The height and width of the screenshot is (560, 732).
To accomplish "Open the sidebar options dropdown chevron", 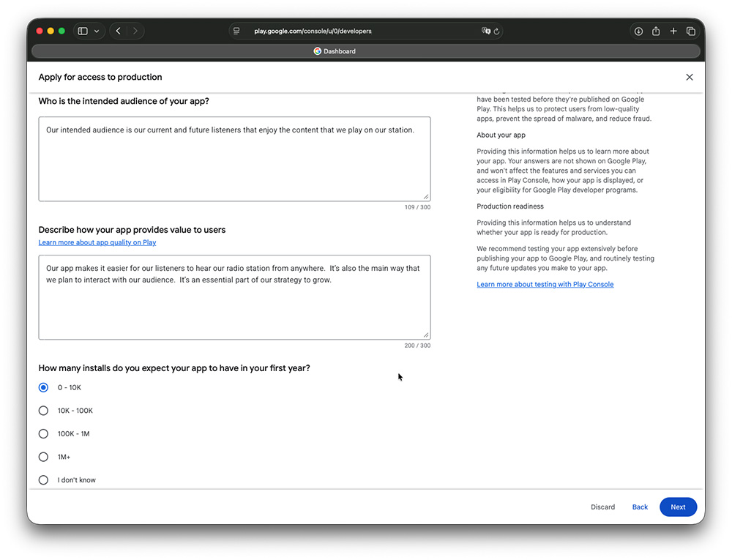I will tap(97, 31).
